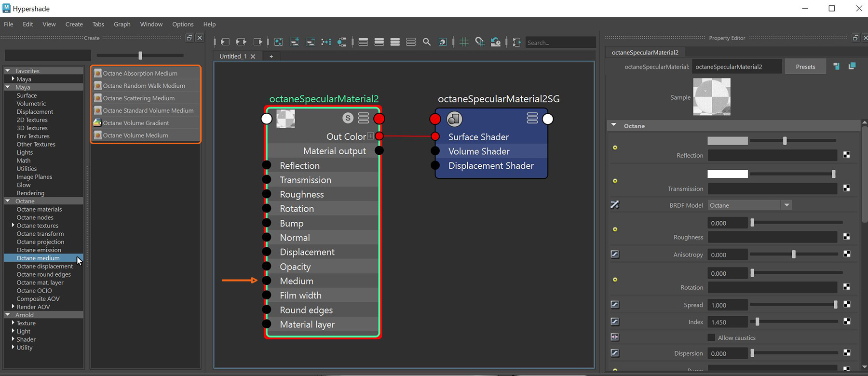Open the BRDF Model dropdown

click(x=750, y=205)
